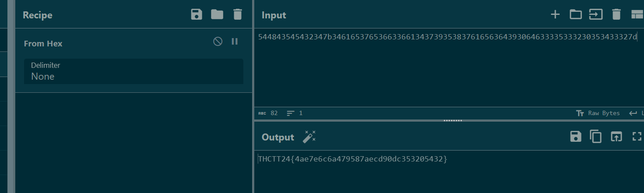Viewport: 644px width, 193px height.
Task: Change Raw Bytes input encoding
Action: [x=598, y=113]
